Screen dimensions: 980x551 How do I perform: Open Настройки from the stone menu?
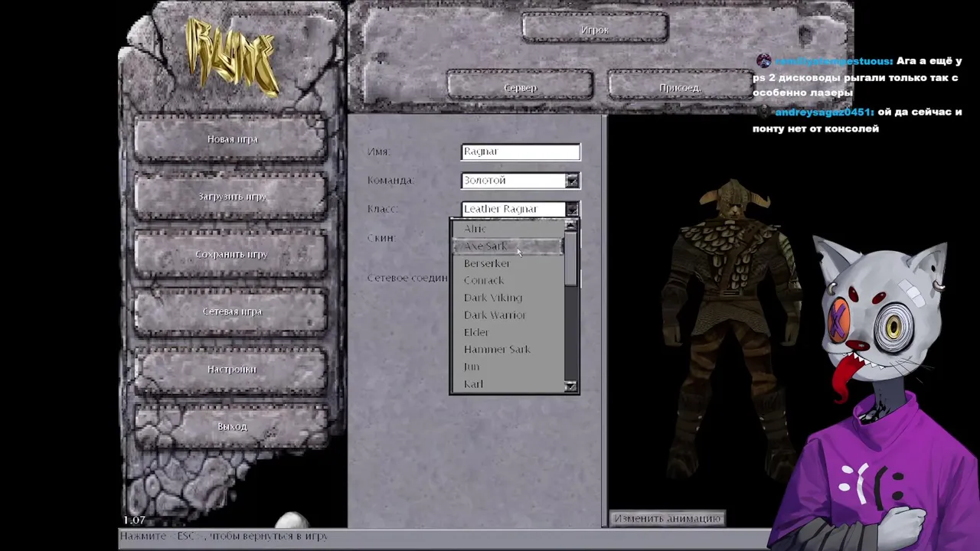(232, 369)
